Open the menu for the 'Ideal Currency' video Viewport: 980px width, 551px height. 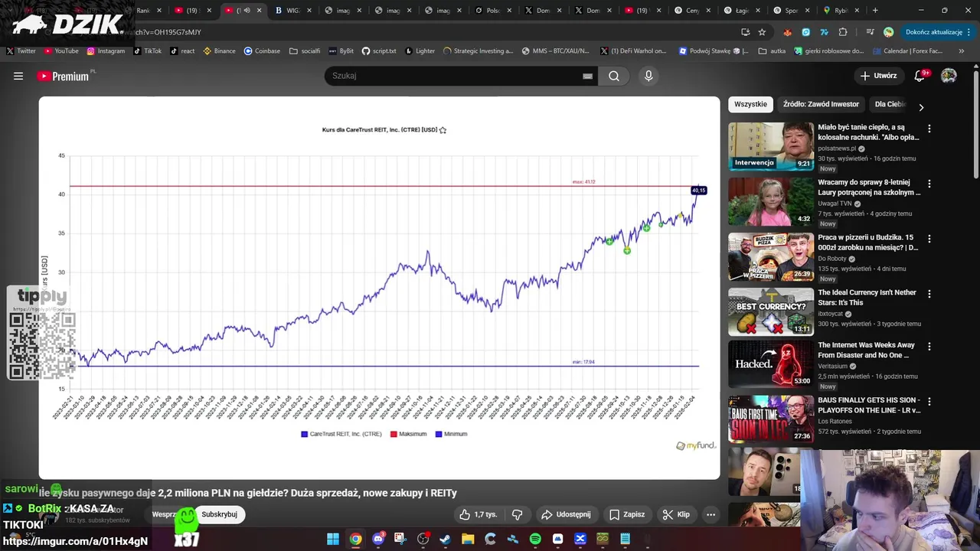(x=929, y=294)
